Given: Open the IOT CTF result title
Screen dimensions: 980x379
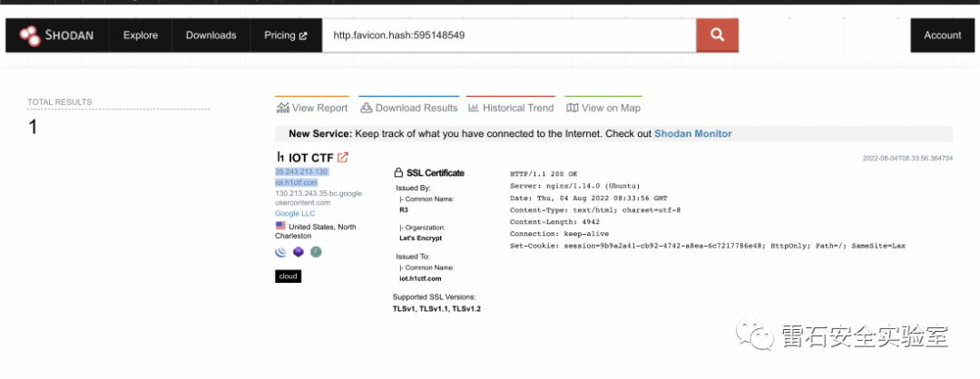Looking at the screenshot, I should click(310, 158).
